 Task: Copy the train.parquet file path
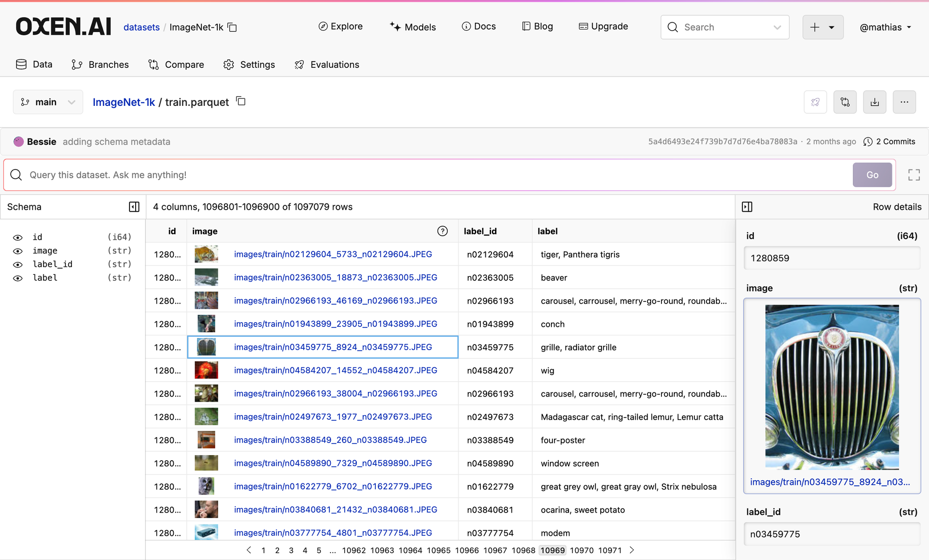point(241,101)
